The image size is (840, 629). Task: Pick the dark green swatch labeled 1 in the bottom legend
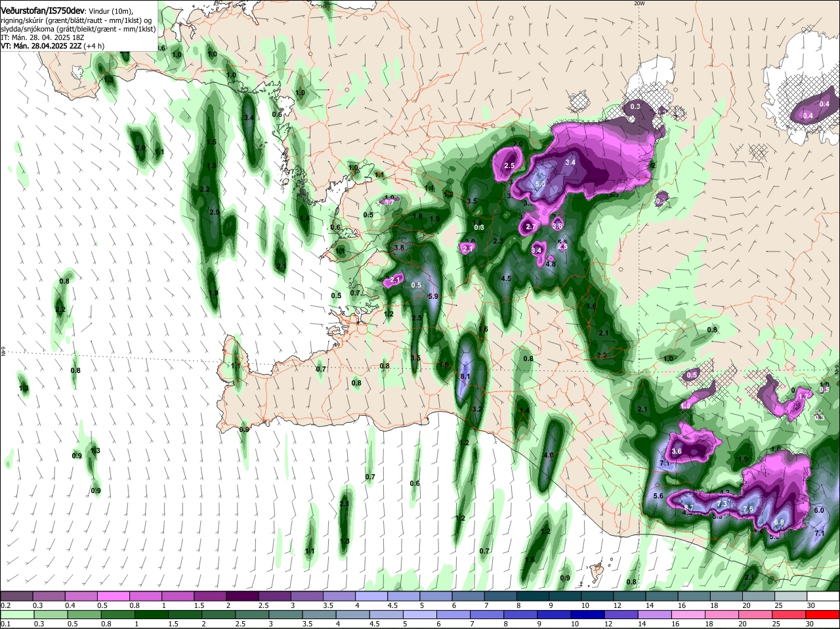click(x=151, y=615)
